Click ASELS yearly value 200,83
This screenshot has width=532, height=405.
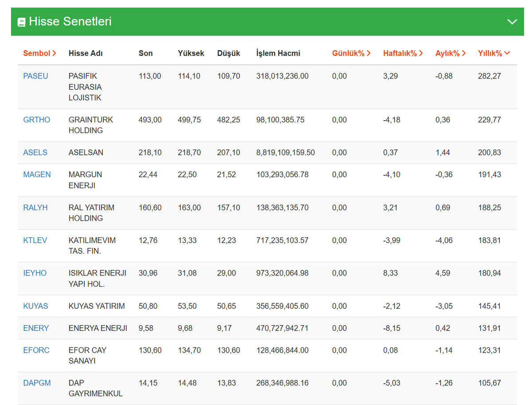tap(489, 153)
